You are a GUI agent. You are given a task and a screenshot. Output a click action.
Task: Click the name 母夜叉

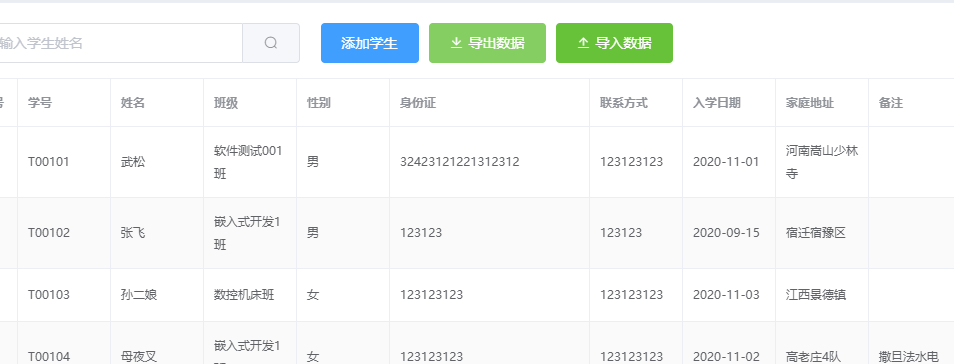point(139,357)
